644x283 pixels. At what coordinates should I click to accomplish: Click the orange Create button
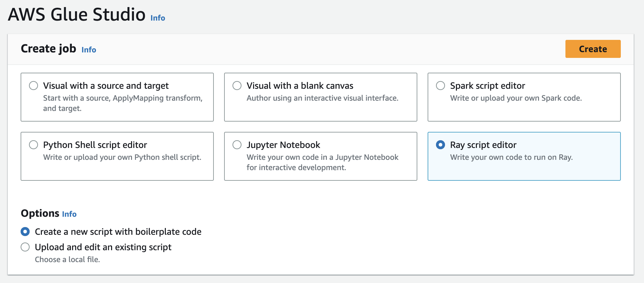point(592,49)
